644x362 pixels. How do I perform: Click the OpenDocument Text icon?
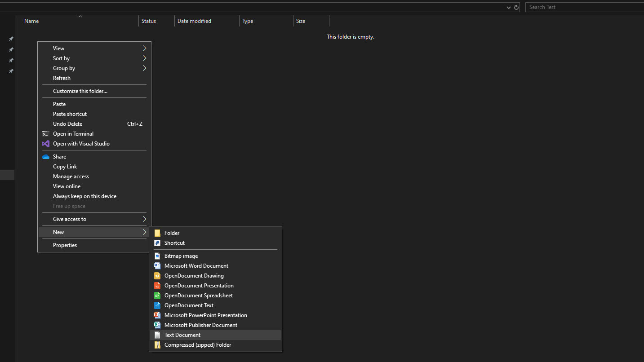pyautogui.click(x=157, y=305)
